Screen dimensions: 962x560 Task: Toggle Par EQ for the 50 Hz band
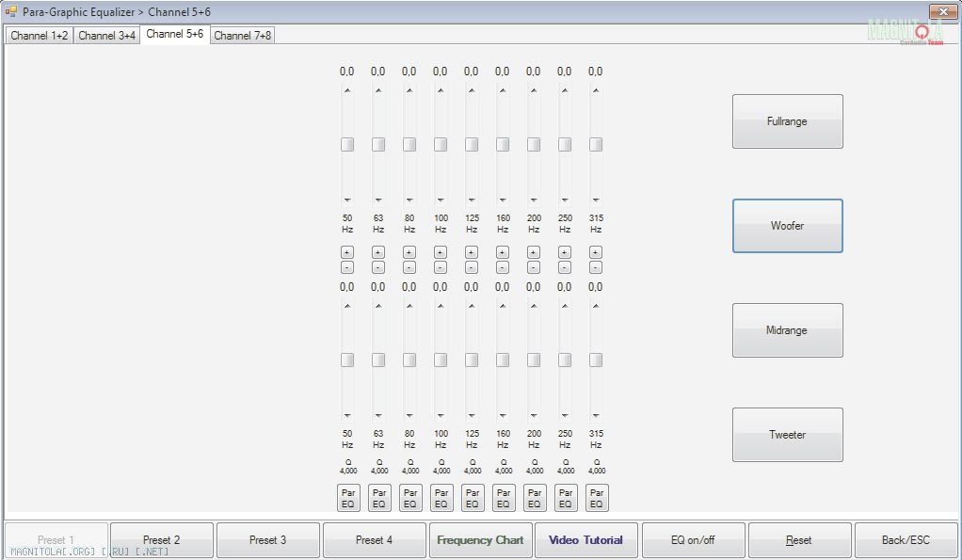348,498
